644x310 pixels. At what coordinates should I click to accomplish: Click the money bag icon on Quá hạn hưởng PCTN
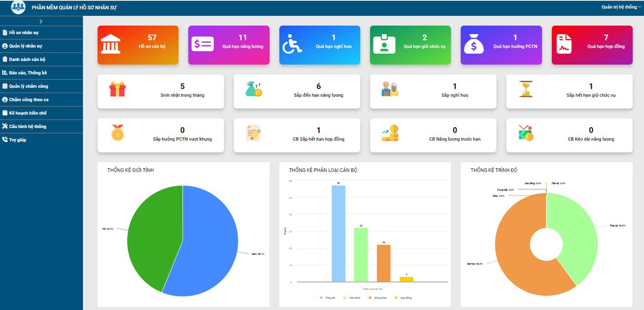click(474, 44)
